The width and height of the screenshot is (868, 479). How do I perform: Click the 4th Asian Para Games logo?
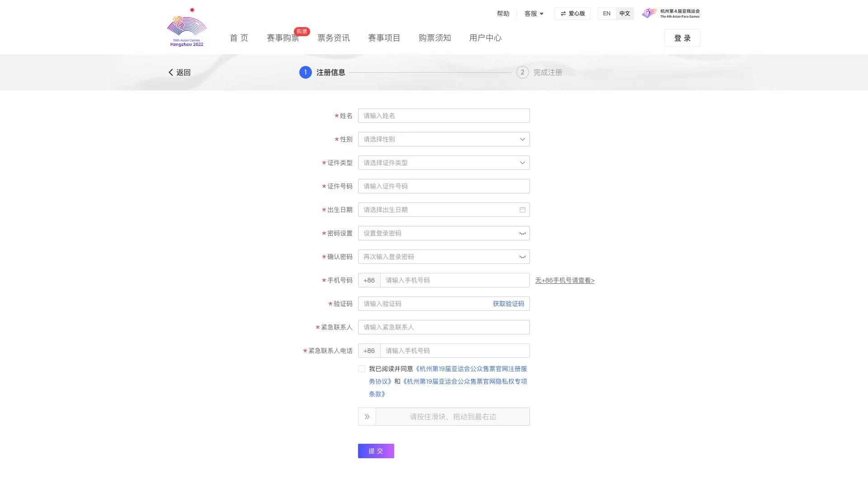click(x=671, y=13)
